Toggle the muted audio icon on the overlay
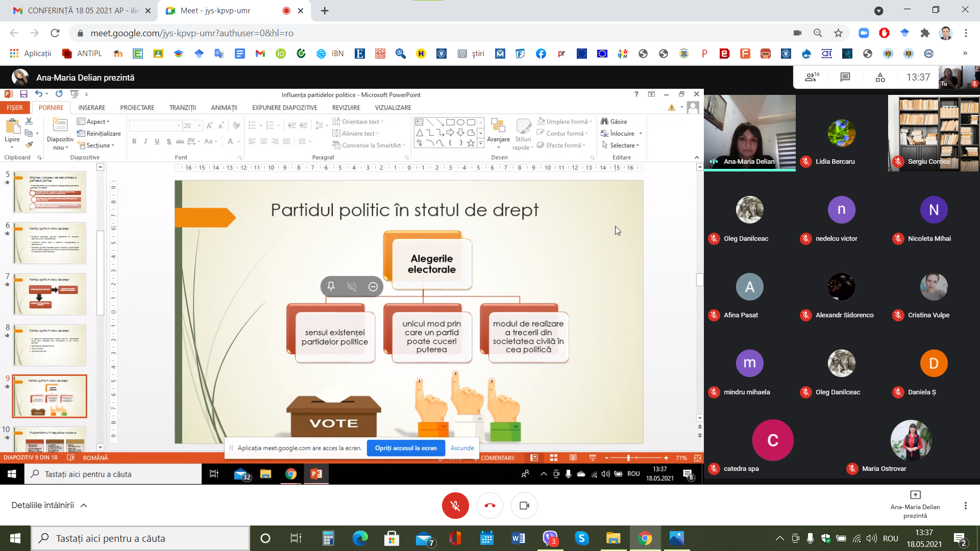Screen dimensions: 980x551 352,287
